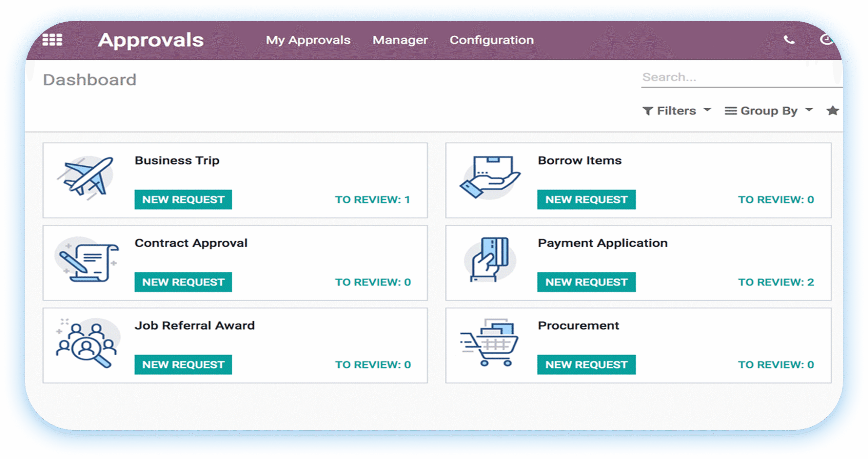Click the Payment Application card icon
Viewport: 868px width, 459px height.
(490, 260)
